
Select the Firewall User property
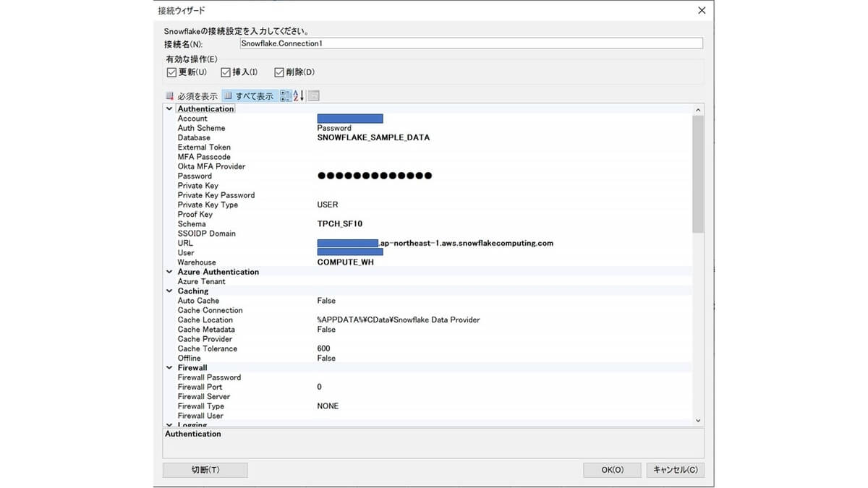pos(200,416)
